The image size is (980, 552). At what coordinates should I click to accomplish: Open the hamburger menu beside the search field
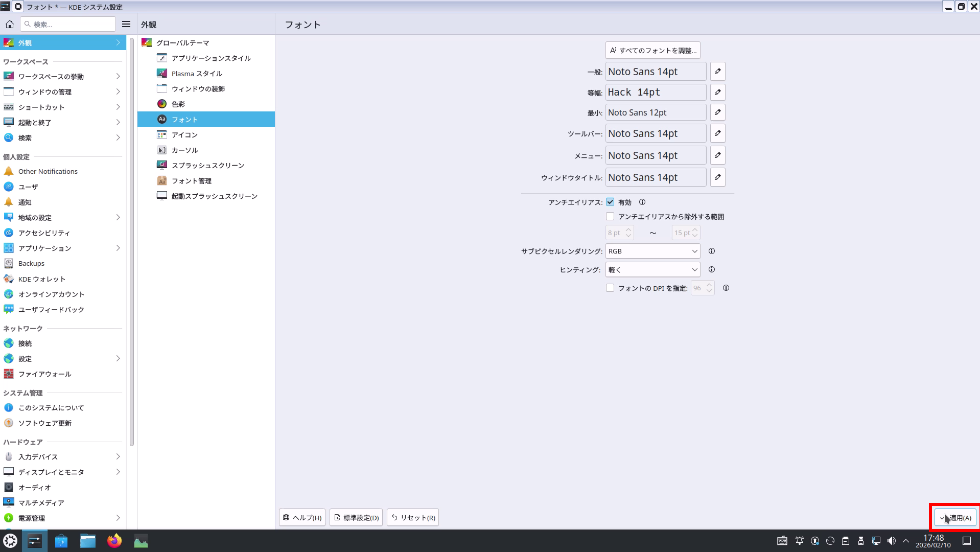pos(126,24)
